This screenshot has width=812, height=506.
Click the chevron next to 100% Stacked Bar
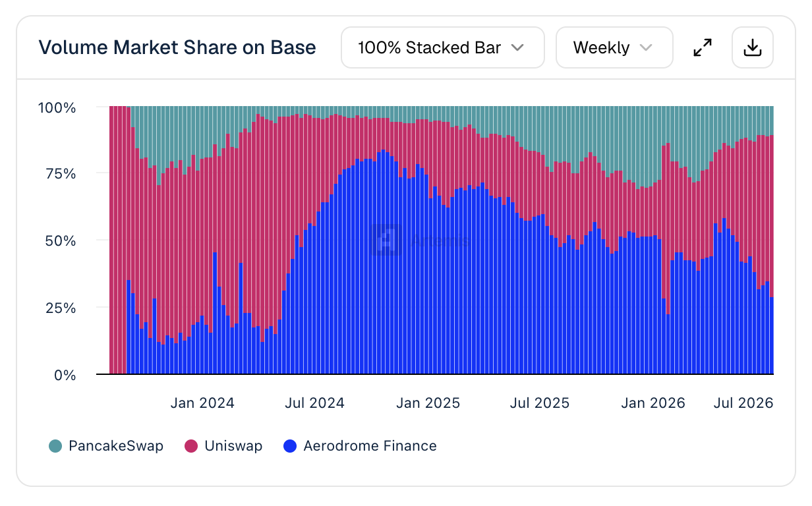click(517, 47)
